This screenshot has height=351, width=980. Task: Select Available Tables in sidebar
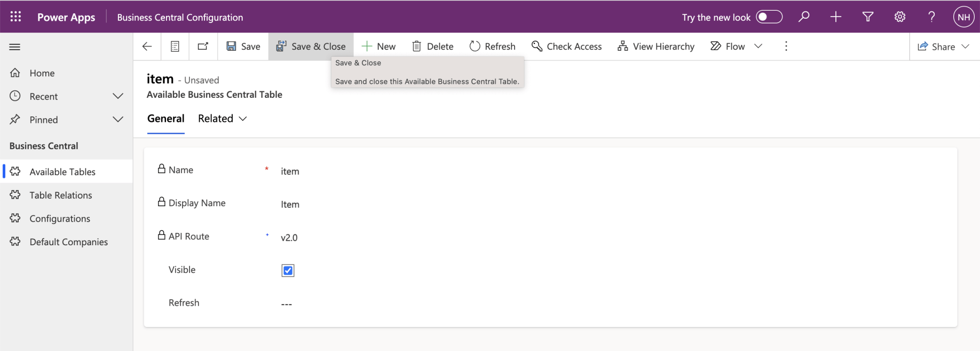point(67,171)
